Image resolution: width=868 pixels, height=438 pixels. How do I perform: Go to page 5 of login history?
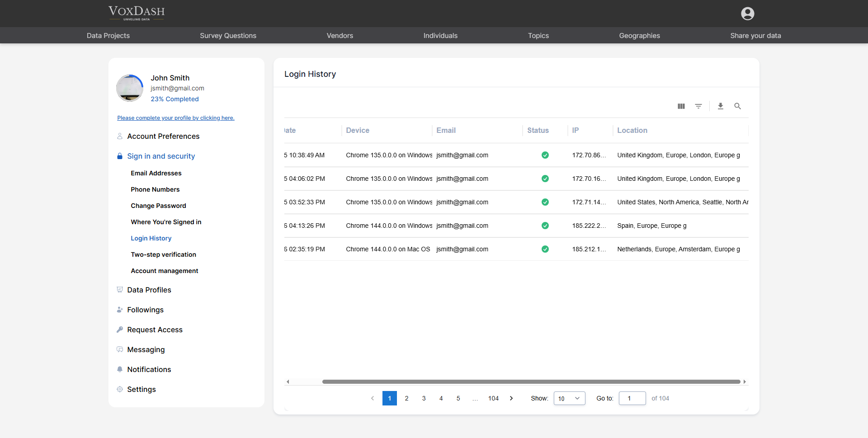coord(458,398)
